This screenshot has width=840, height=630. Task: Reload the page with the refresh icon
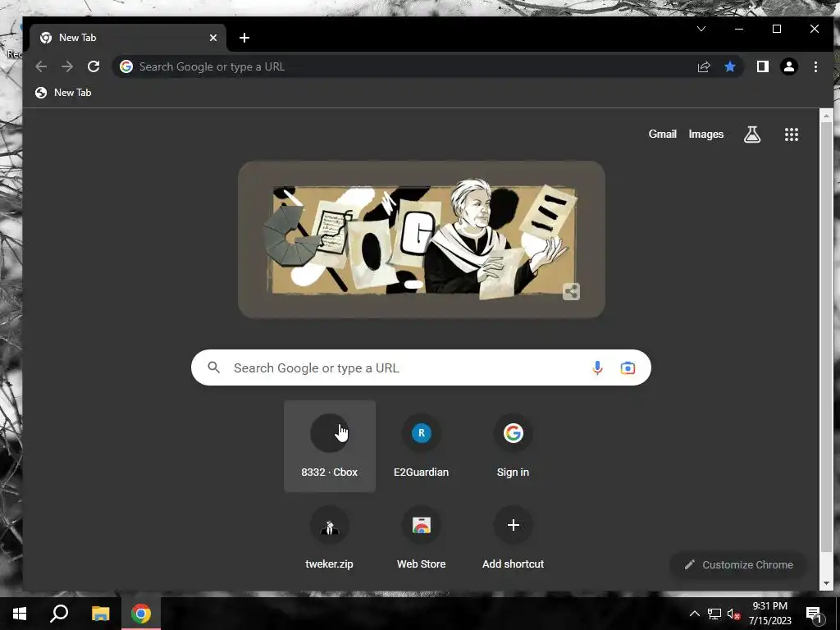[x=94, y=66]
